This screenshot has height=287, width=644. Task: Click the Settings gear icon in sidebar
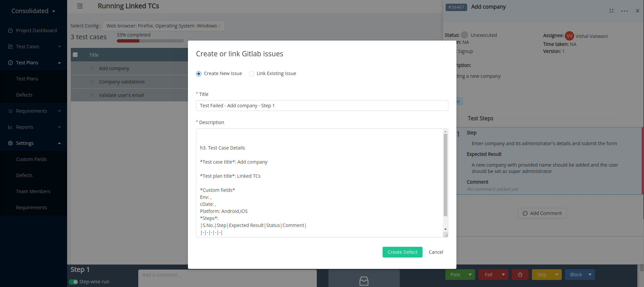10,143
